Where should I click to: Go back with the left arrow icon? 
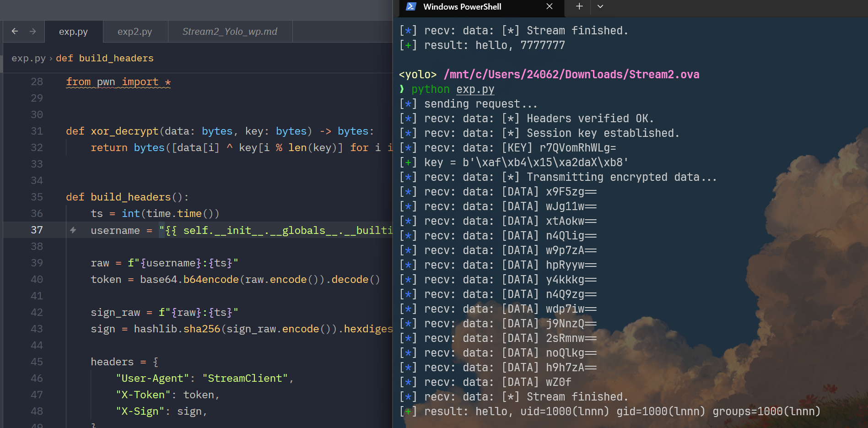[x=15, y=31]
